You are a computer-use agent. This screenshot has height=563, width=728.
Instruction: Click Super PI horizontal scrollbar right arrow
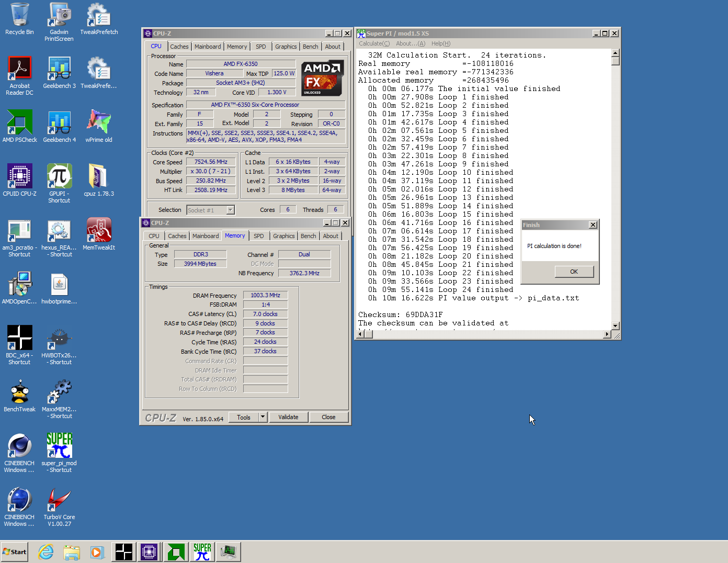(607, 334)
